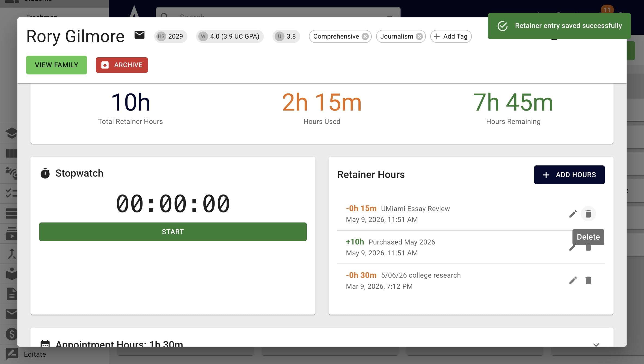Open the document icon in background sidebar

click(x=12, y=294)
